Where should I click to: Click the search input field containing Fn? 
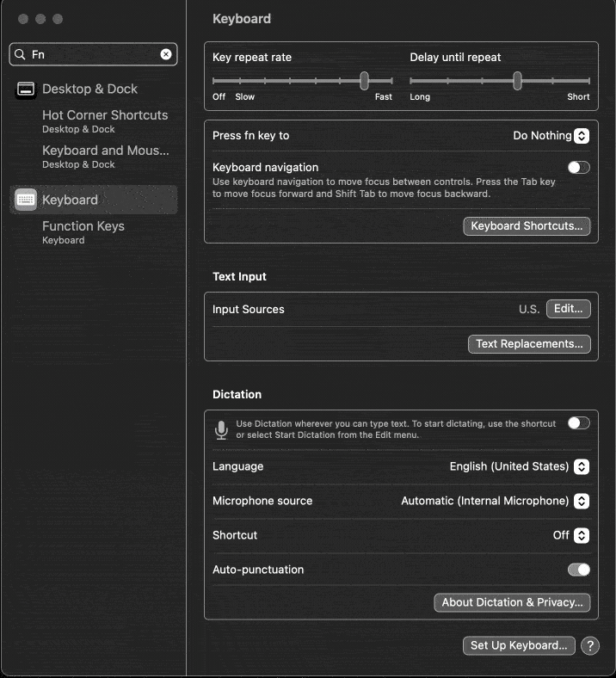coord(93,54)
